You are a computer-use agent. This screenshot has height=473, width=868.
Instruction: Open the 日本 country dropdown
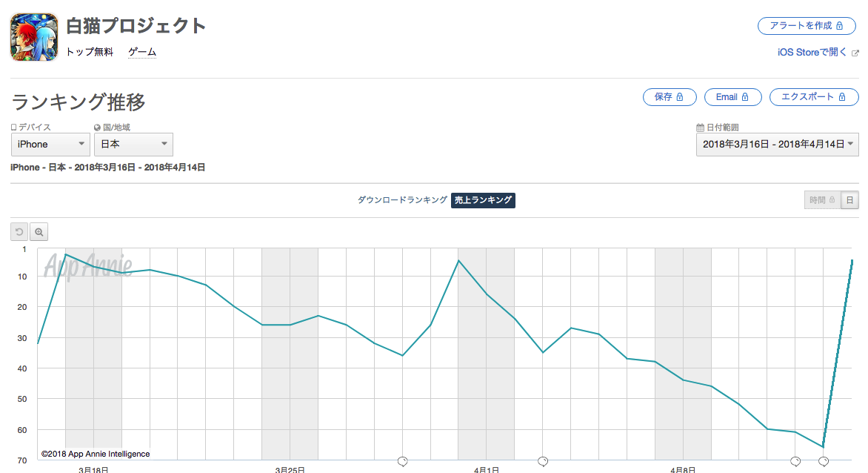coord(133,145)
